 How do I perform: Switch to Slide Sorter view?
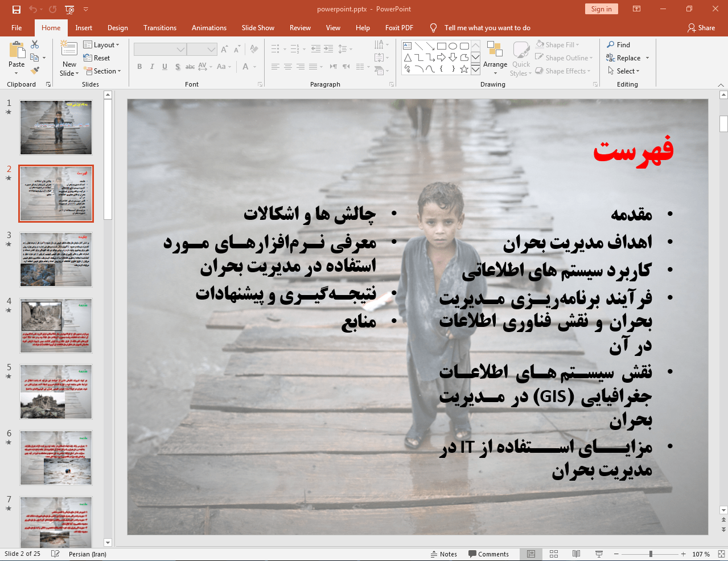(554, 554)
